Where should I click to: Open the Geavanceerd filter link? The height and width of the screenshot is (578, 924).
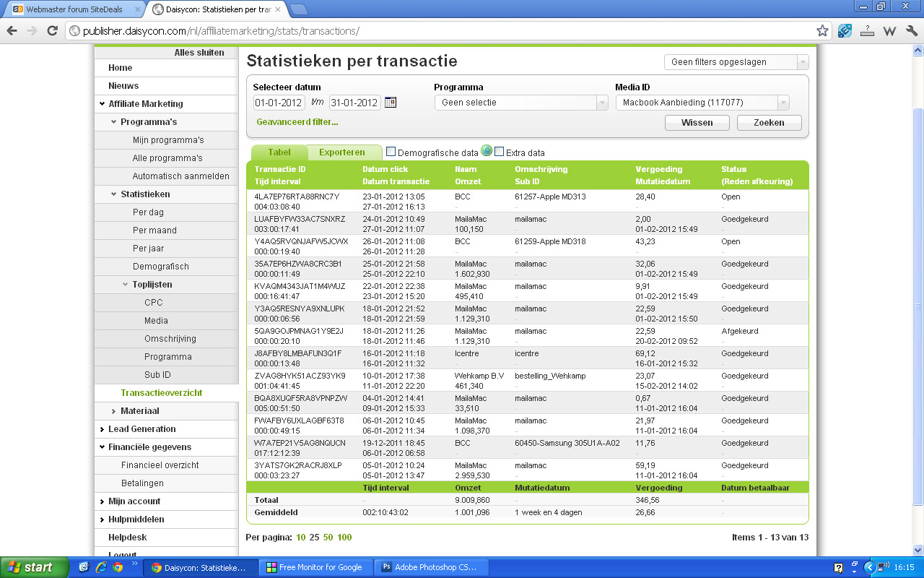297,122
